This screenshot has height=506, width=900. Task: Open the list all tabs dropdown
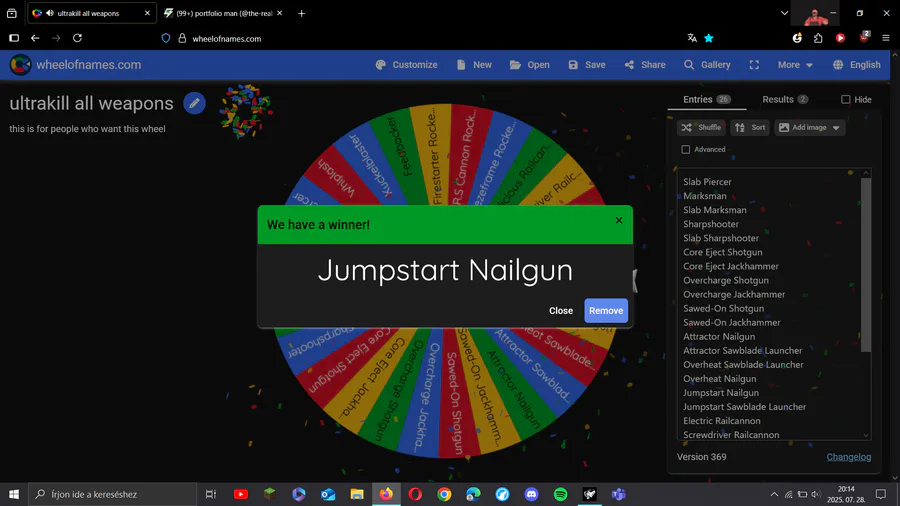point(784,13)
